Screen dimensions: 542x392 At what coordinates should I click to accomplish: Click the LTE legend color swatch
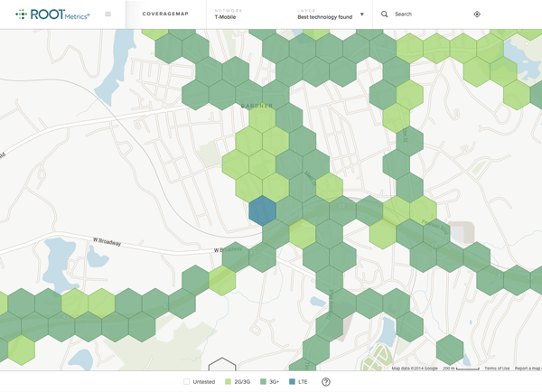click(292, 382)
